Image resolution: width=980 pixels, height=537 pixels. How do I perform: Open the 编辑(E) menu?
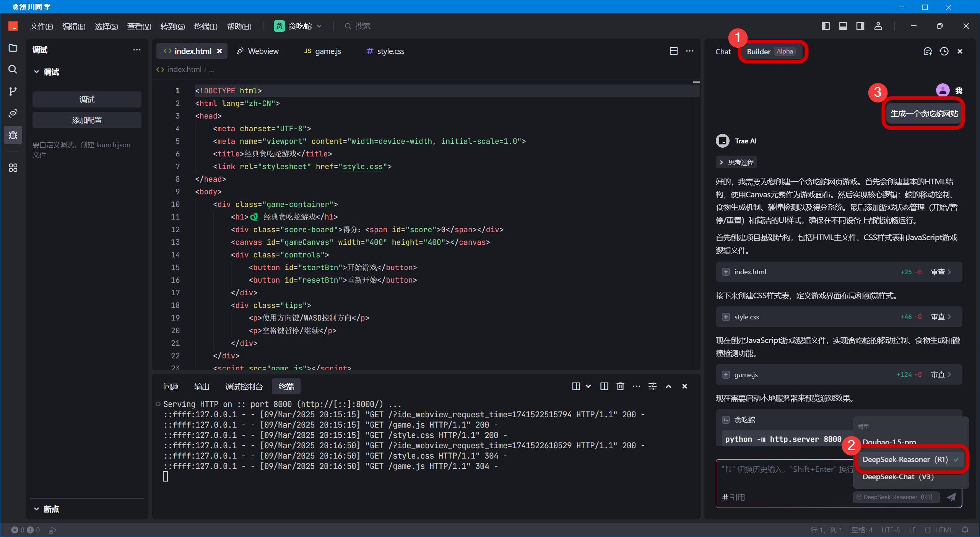pyautogui.click(x=73, y=26)
